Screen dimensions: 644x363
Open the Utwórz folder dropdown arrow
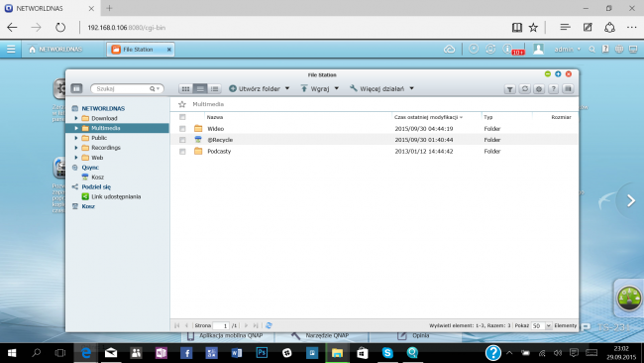coord(287,89)
